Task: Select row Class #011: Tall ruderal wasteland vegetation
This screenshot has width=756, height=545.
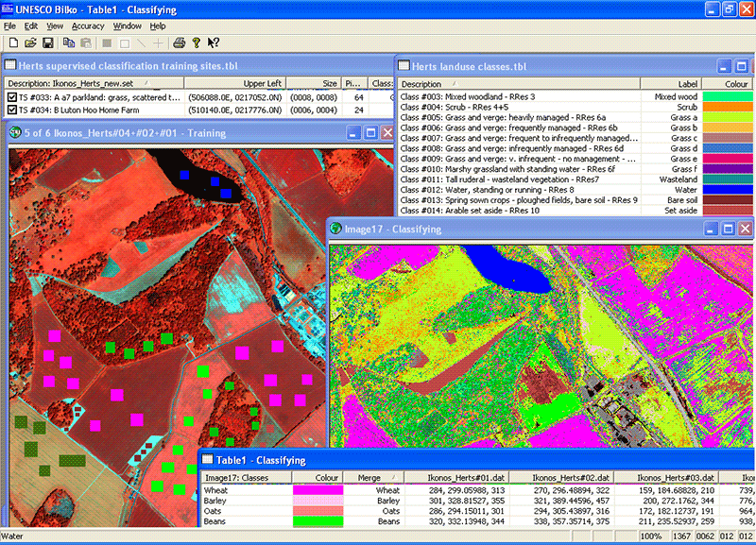Action: [x=576, y=179]
